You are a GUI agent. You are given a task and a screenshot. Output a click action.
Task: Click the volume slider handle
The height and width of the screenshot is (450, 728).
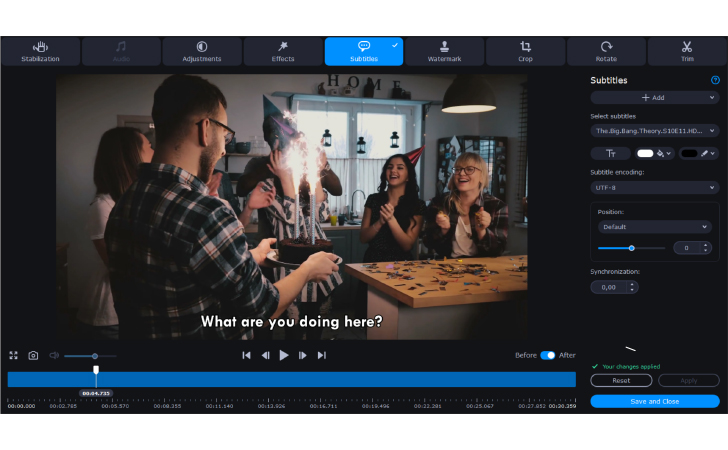click(x=95, y=356)
